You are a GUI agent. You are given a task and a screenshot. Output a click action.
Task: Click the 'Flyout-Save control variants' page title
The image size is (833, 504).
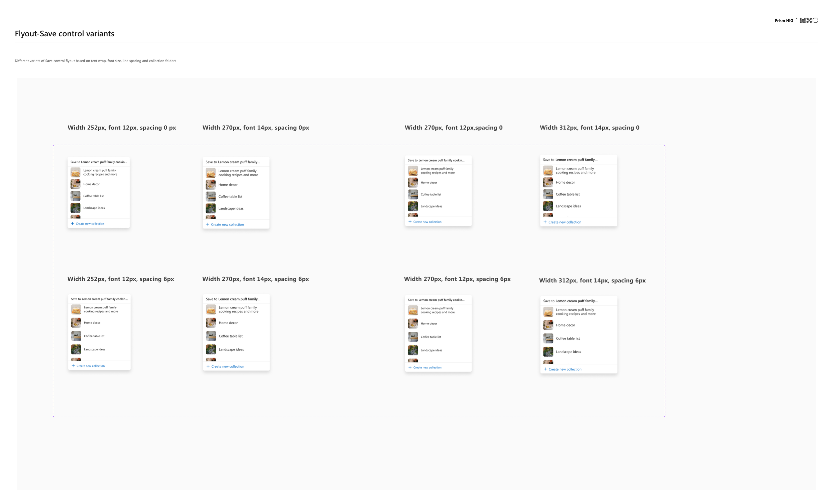tap(64, 33)
